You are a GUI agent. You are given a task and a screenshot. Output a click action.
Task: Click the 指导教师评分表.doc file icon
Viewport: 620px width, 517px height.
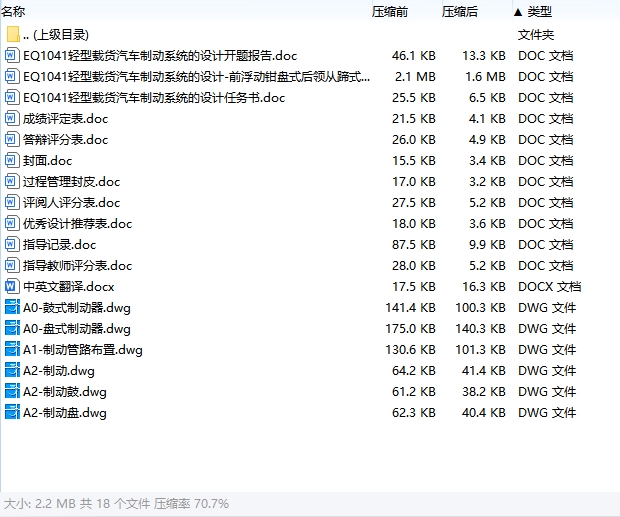pyautogui.click(x=12, y=265)
